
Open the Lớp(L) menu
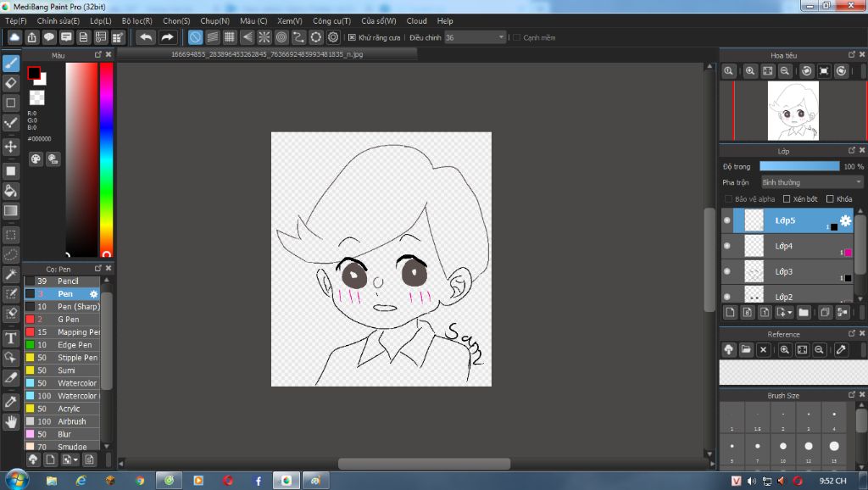[101, 21]
